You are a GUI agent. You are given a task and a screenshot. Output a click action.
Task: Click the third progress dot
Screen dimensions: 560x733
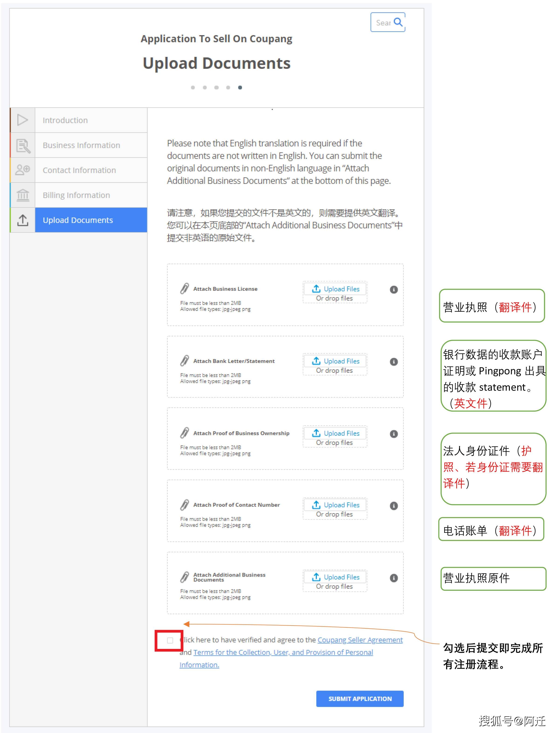tap(216, 87)
